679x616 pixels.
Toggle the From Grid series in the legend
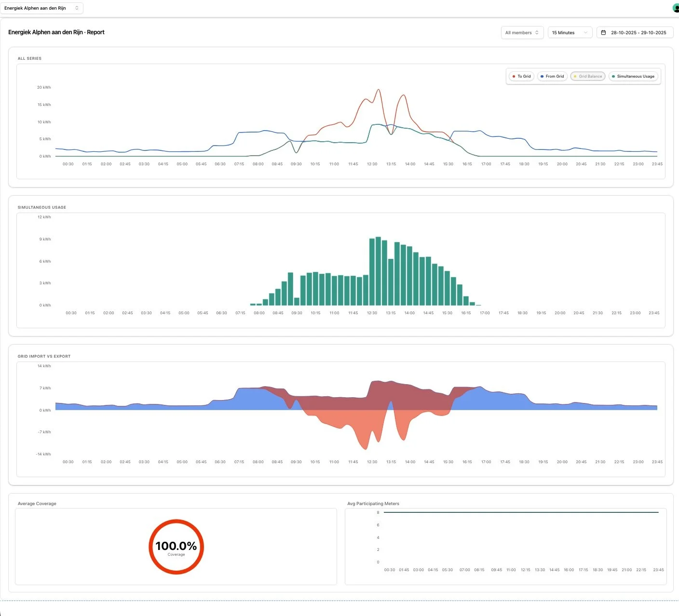pyautogui.click(x=552, y=76)
